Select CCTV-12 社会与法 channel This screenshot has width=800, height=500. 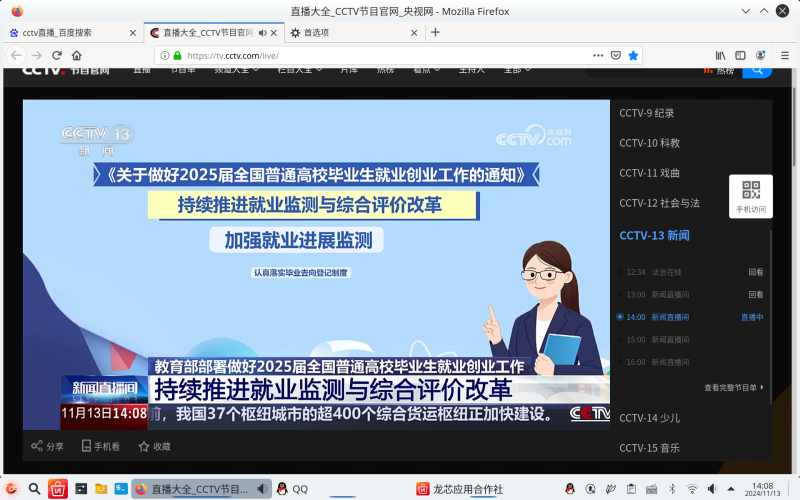[x=659, y=203]
